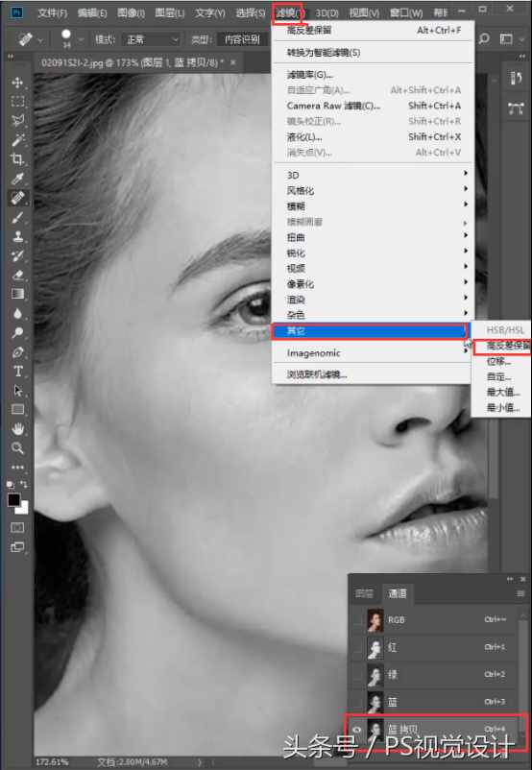
Task: Toggle visibility of the 蓝 拷贝 channel
Action: tap(357, 730)
